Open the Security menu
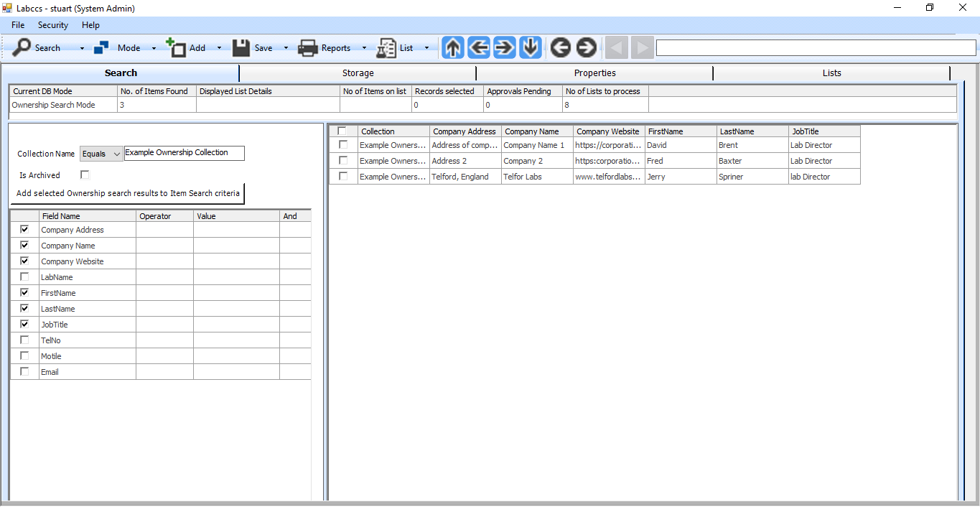The height and width of the screenshot is (507, 980). pos(53,25)
